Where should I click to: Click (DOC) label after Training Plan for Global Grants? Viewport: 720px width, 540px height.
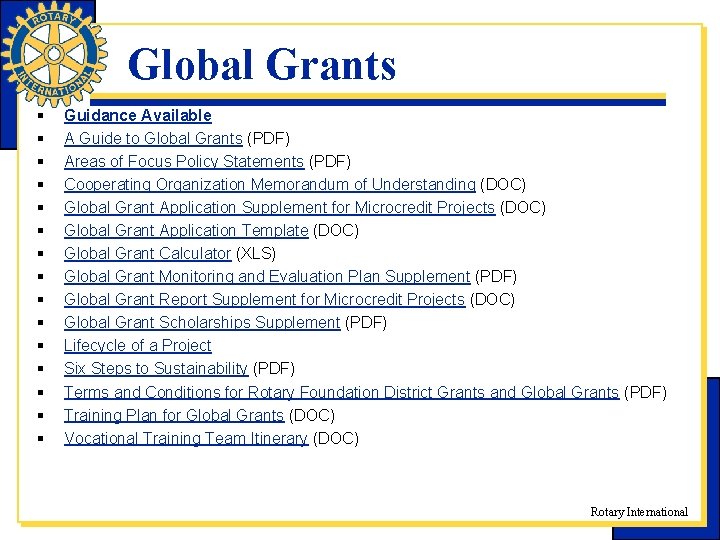click(312, 415)
